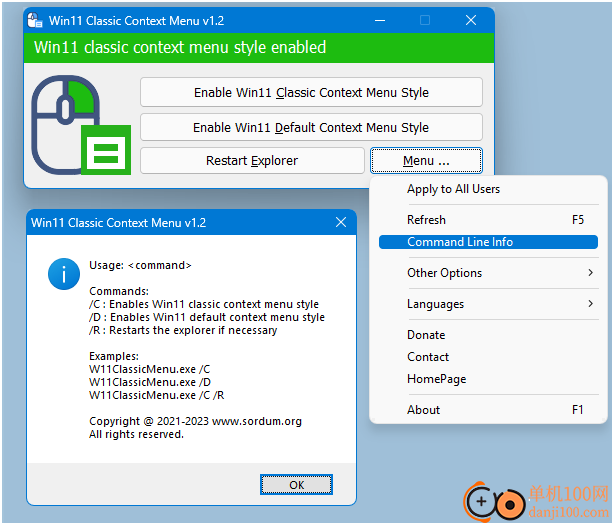The image size is (612, 523).
Task: Click the text "W11ClassicMenu.exe /C /R"
Action: [x=157, y=395]
